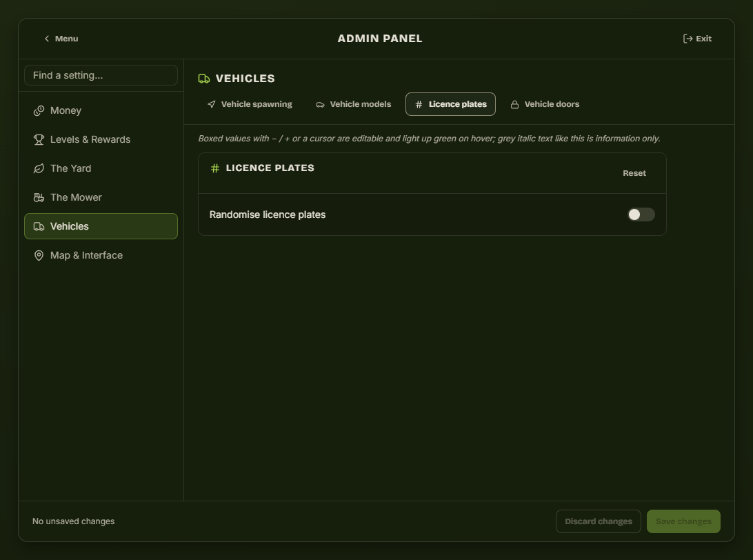Click the tractor icon beside The Mower

(39, 197)
